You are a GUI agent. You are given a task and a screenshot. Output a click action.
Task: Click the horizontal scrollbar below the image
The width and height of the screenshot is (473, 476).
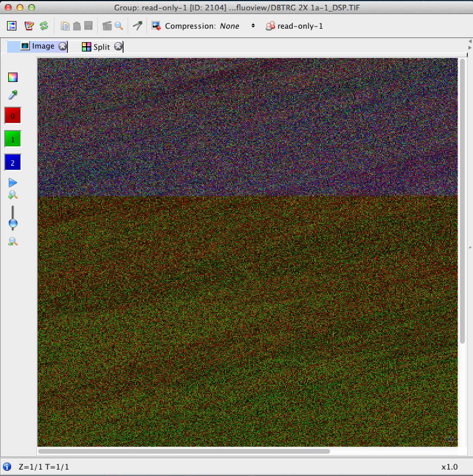click(x=184, y=451)
